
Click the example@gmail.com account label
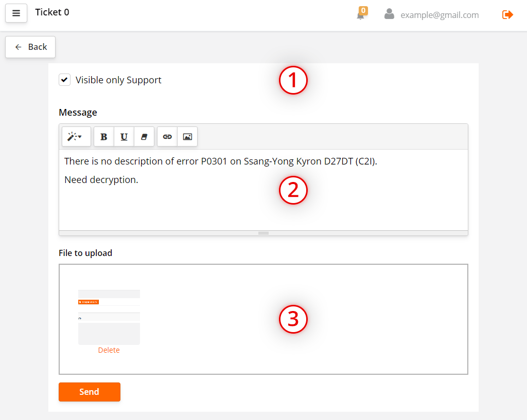tap(440, 15)
